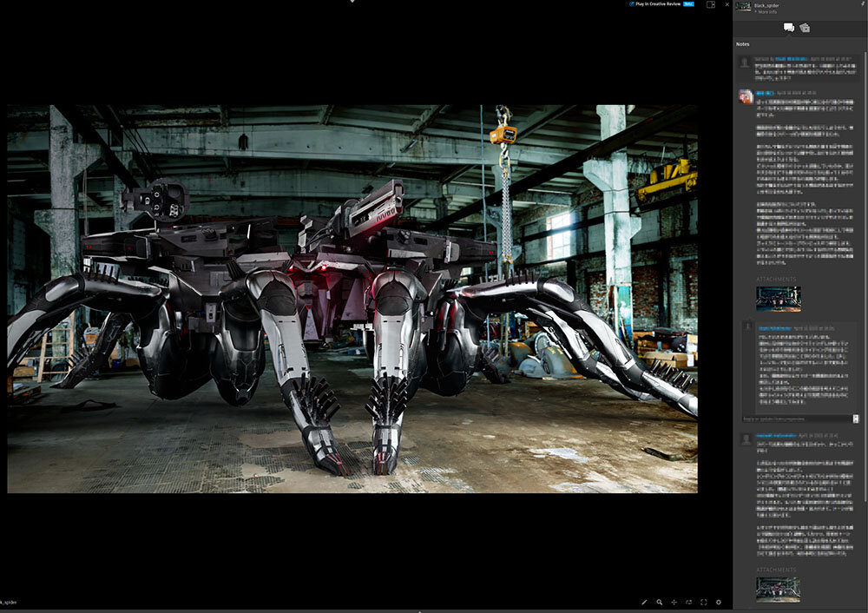
Task: Toggle loop playback icon
Action: [688, 602]
